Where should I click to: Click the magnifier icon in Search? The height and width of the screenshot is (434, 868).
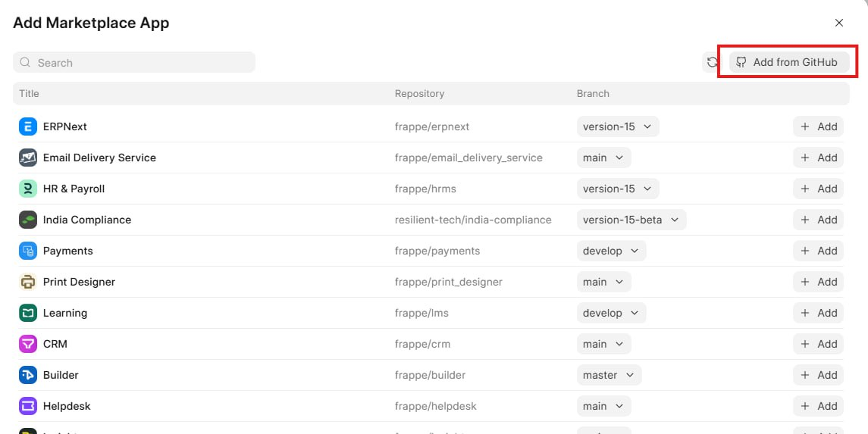(x=25, y=62)
